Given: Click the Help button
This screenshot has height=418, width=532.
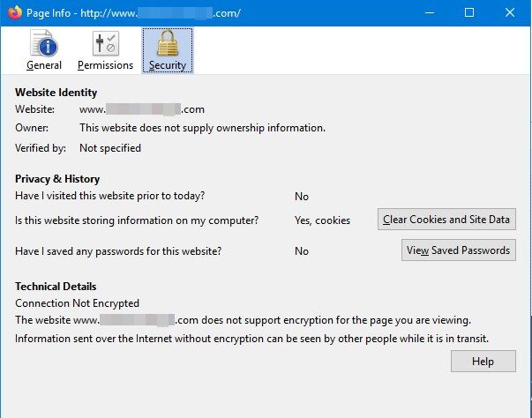Looking at the screenshot, I should [483, 362].
